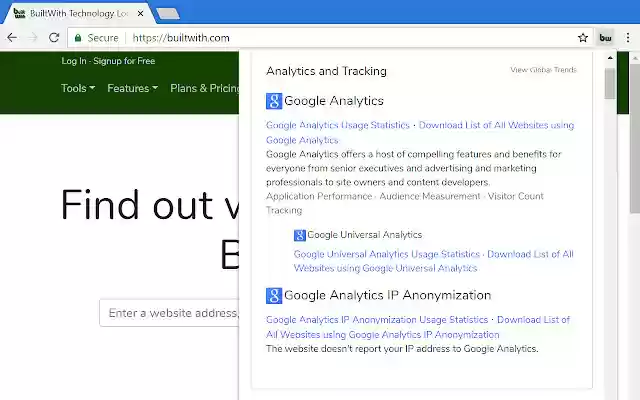Click Google Universal Analytics heading text
640x400 pixels.
tap(364, 235)
